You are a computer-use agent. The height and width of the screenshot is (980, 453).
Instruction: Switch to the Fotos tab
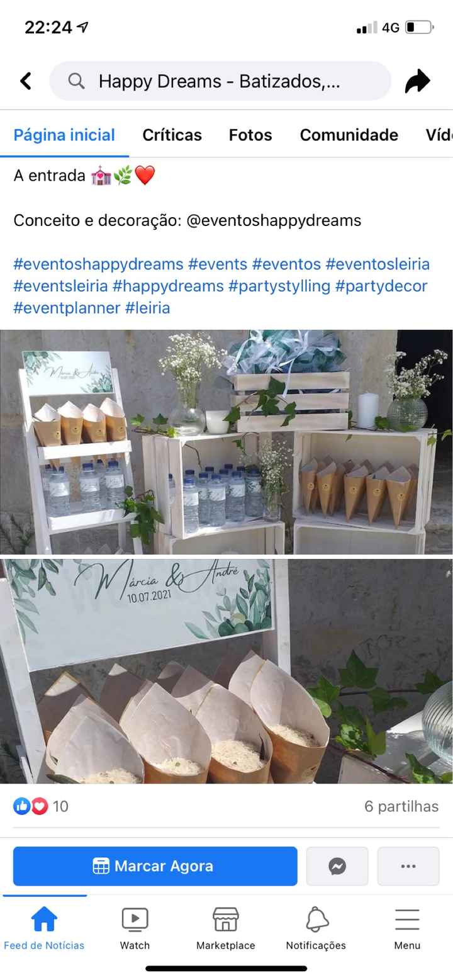[250, 135]
